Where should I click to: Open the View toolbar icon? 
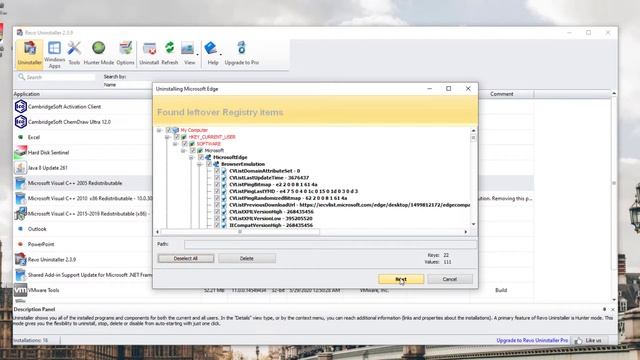tap(188, 48)
